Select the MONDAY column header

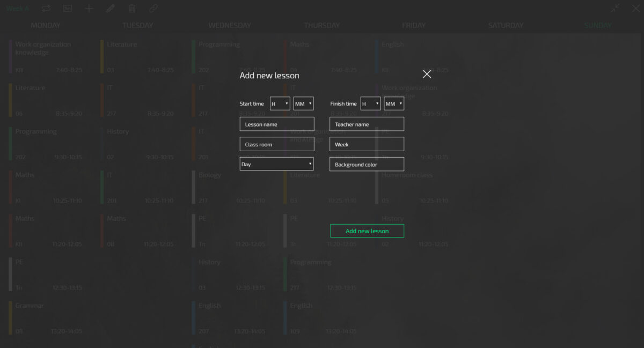tap(46, 25)
